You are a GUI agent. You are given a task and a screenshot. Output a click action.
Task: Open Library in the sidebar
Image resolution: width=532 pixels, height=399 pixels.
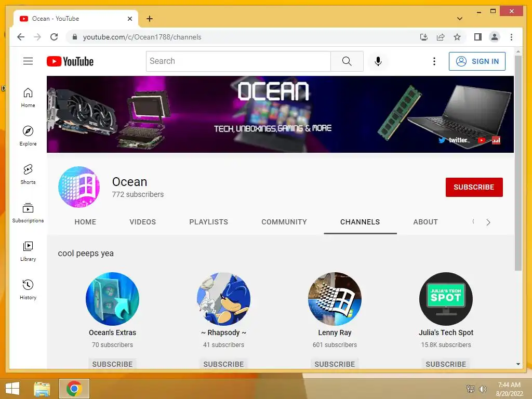click(x=28, y=251)
